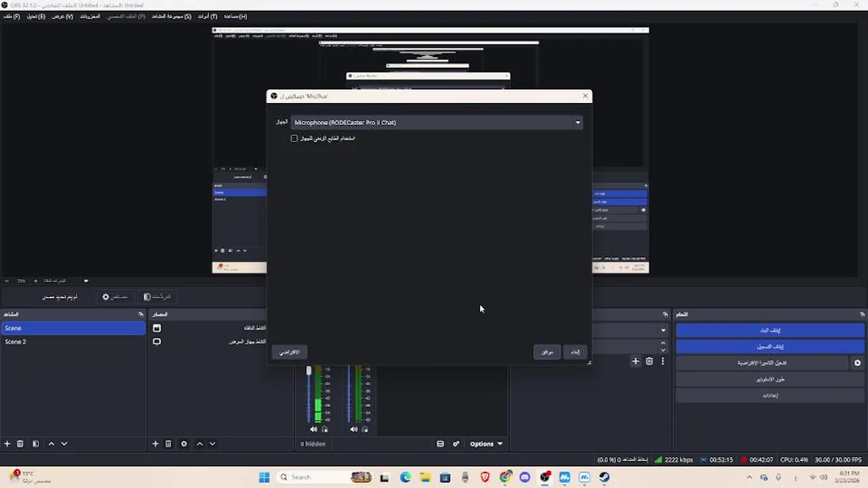Open Discord from the taskbar

point(524,477)
